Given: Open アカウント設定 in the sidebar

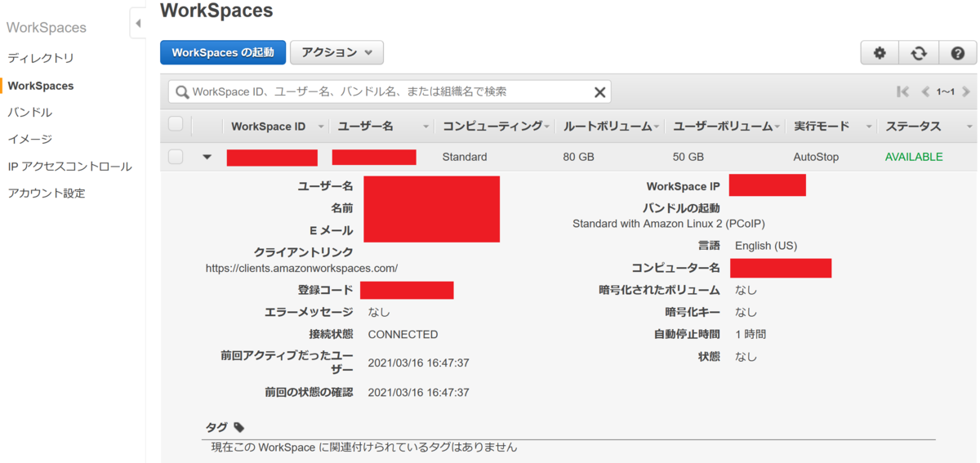Looking at the screenshot, I should (47, 193).
